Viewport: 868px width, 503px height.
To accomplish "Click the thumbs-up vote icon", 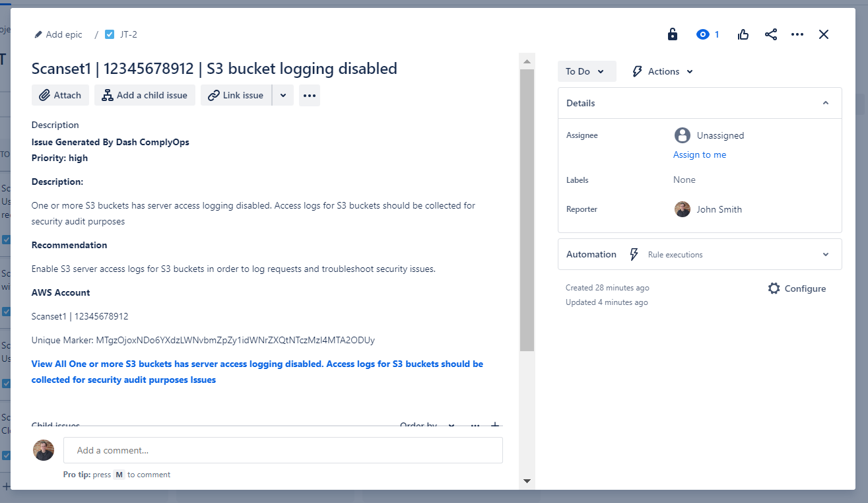I will click(743, 34).
